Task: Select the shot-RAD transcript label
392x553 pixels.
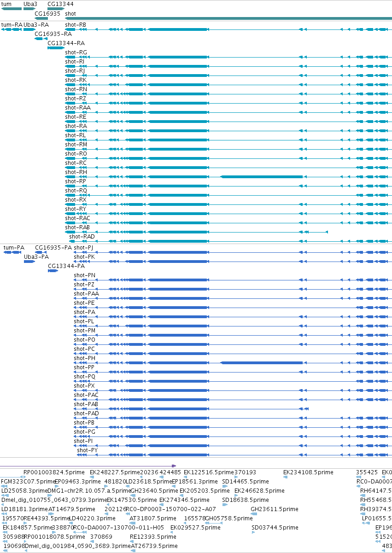Action: [x=82, y=237]
